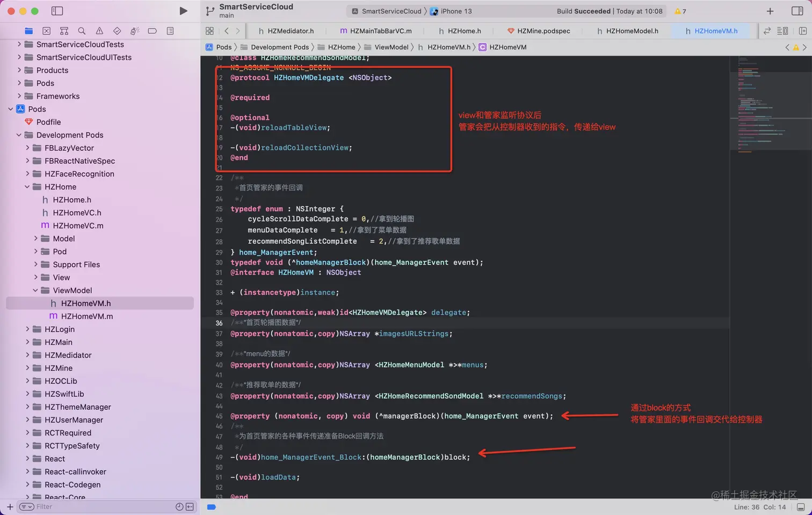Switch to the HZMine.podspec tab
The height and width of the screenshot is (515, 812).
pyautogui.click(x=539, y=31)
